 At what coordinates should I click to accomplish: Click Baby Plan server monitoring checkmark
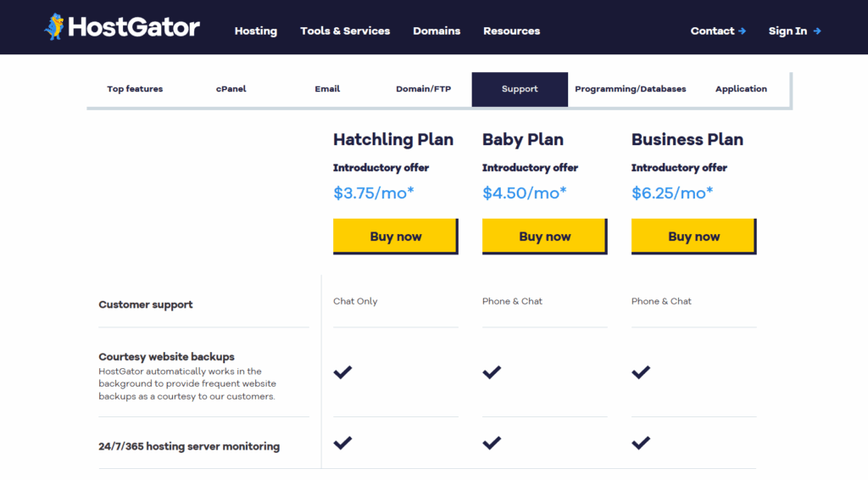492,443
